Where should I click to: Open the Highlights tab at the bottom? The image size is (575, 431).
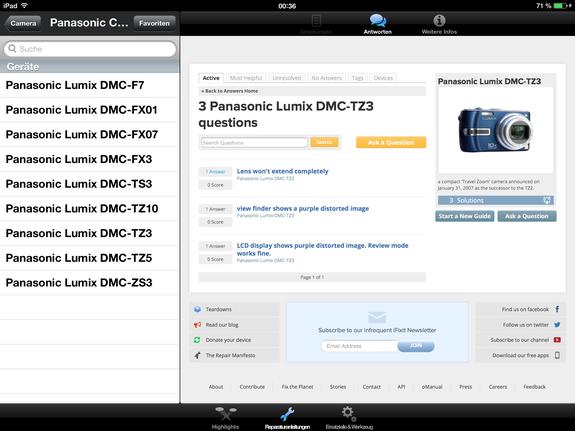[x=225, y=417]
